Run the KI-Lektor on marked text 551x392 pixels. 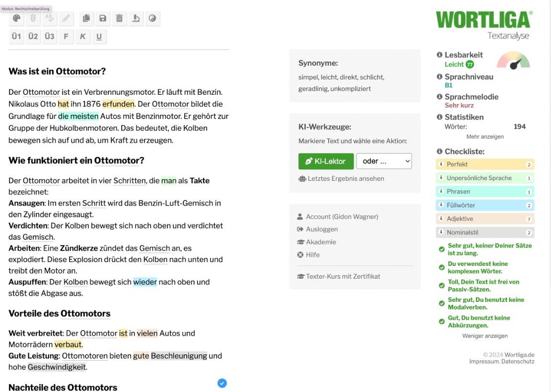(x=326, y=161)
